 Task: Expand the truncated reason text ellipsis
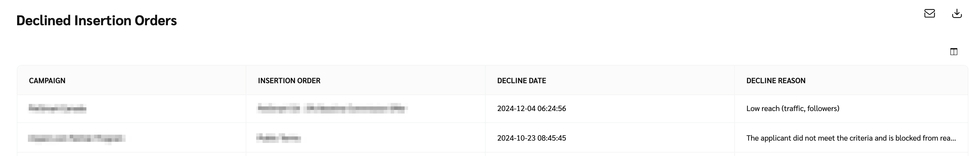point(951,138)
